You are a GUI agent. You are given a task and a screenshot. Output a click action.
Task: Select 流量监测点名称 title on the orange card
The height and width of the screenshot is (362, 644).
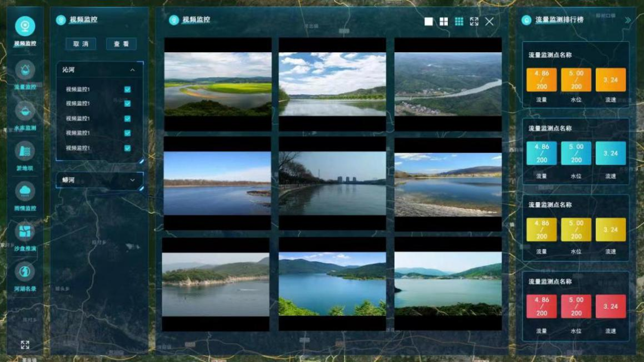(x=550, y=55)
